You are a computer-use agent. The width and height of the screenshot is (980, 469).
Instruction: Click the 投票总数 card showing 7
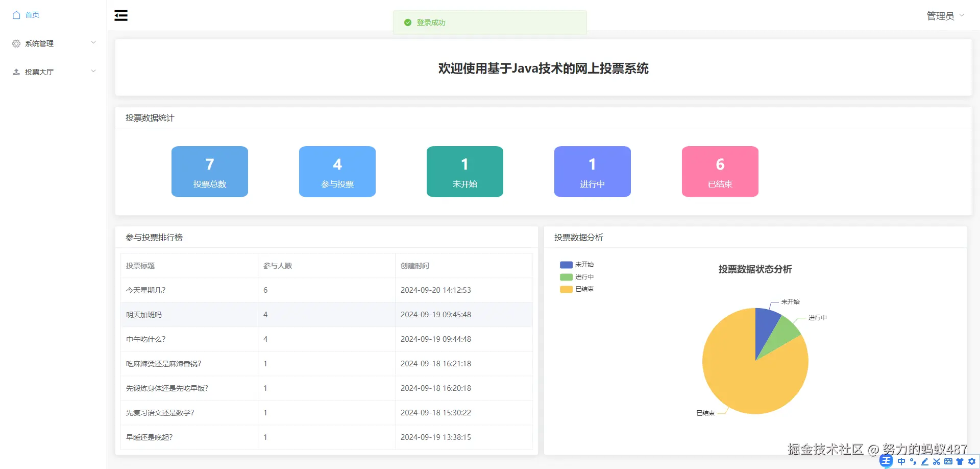pos(210,172)
